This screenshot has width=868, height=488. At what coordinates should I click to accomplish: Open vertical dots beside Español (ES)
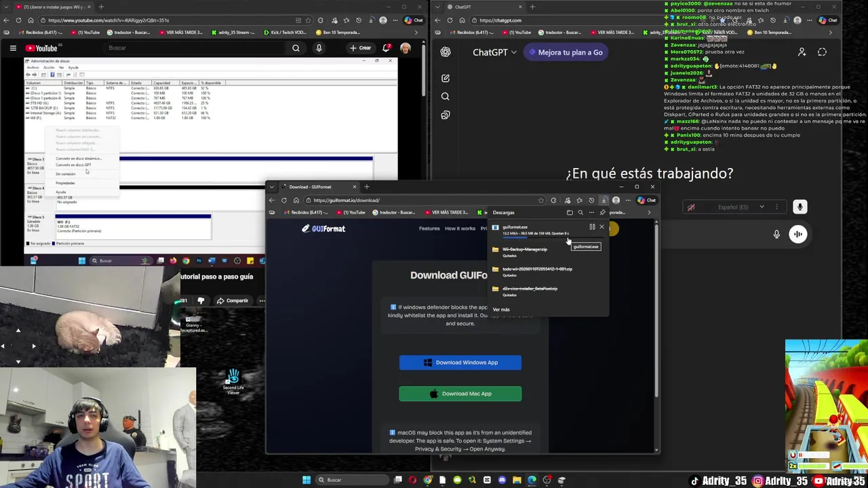(776, 207)
